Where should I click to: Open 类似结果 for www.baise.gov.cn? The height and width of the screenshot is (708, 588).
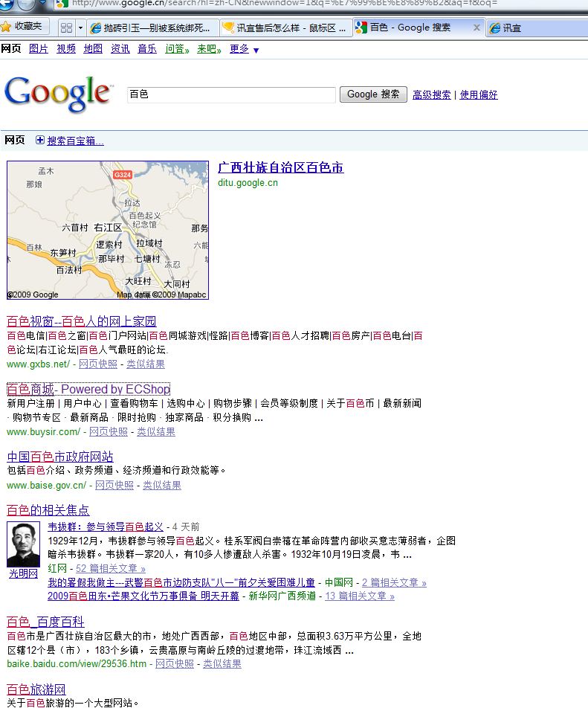[161, 486]
